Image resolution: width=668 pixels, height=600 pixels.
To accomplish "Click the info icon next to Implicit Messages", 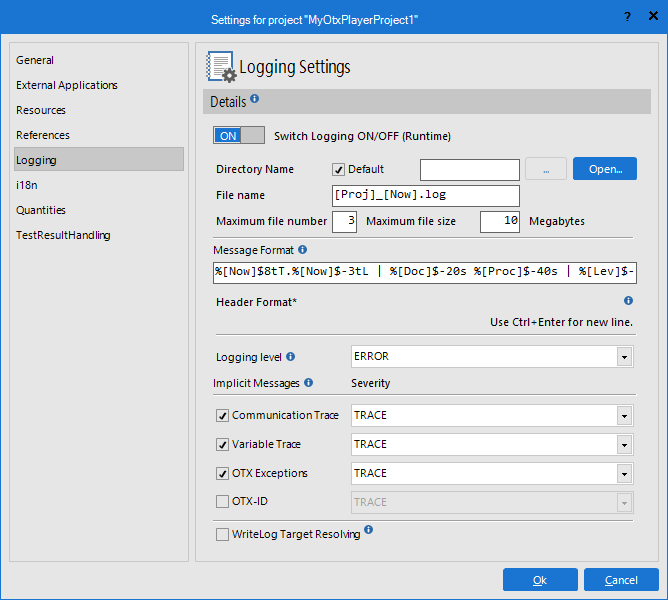I will pyautogui.click(x=308, y=382).
